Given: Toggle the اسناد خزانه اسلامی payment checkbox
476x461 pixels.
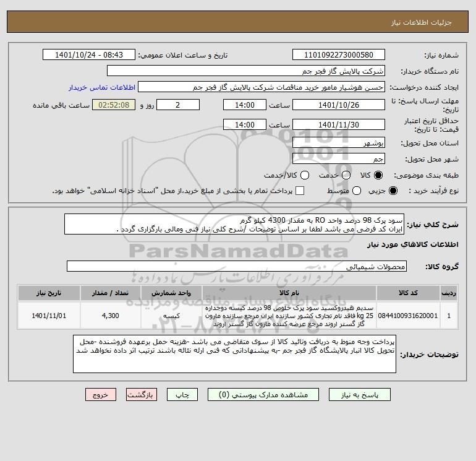Looking at the screenshot, I should [300, 191].
